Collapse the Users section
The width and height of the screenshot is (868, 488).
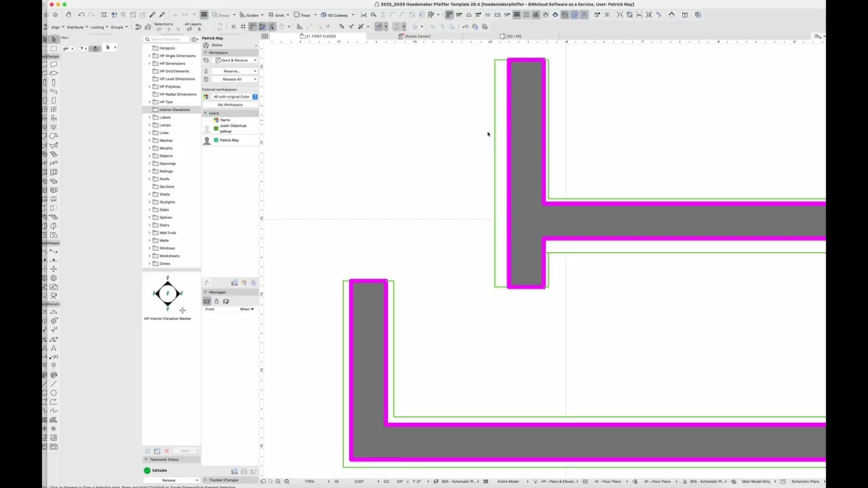pyautogui.click(x=205, y=113)
